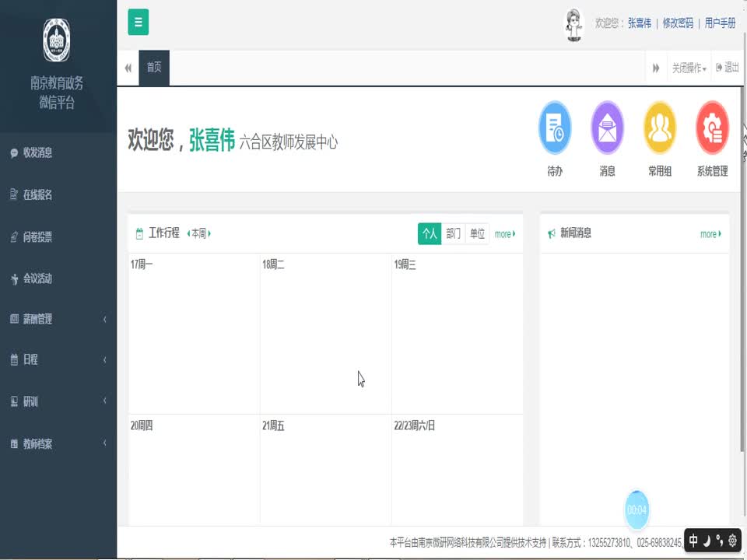
Task: Switch schedule view to 部门
Action: click(x=454, y=233)
